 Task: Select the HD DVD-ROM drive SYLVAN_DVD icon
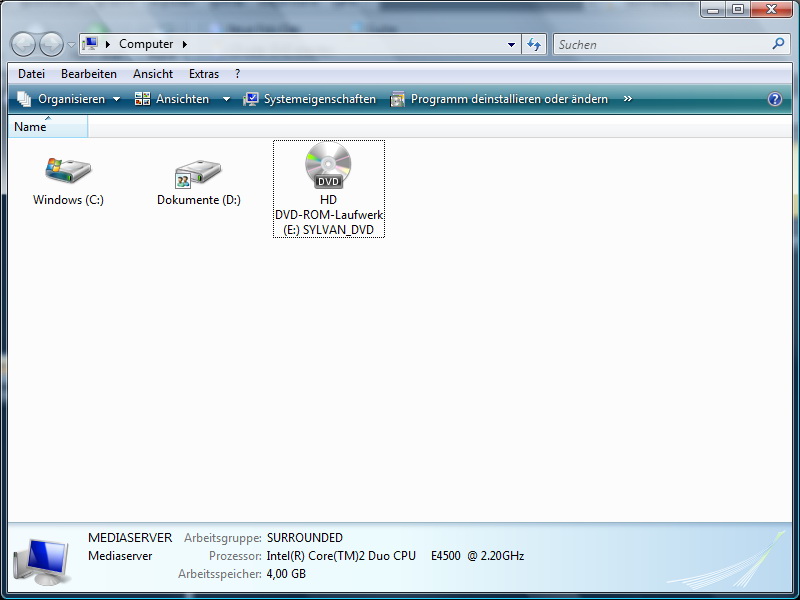pyautogui.click(x=328, y=165)
